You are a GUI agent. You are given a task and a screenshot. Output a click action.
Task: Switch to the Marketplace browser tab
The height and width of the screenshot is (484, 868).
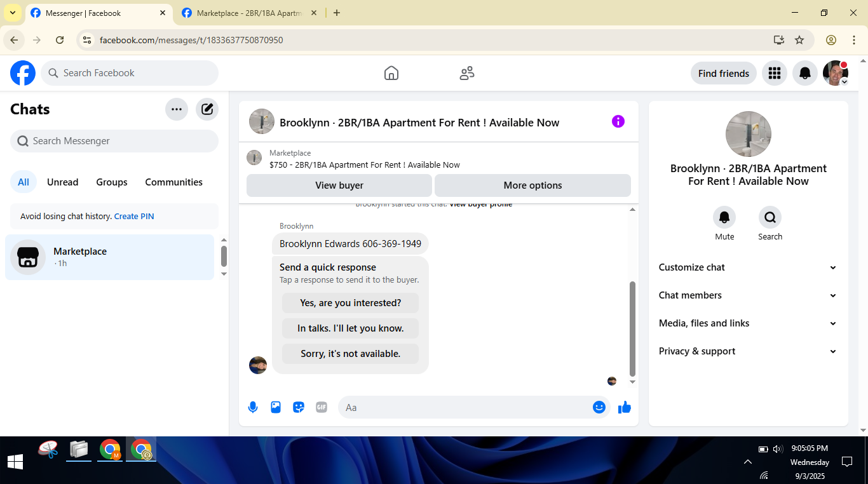(x=249, y=13)
